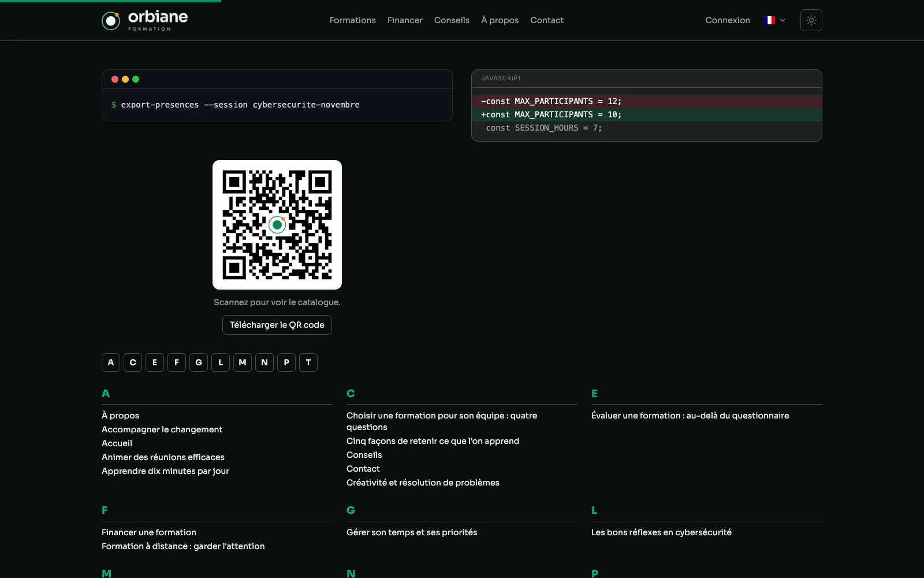Click the Télécharger le QR code button
924x578 pixels.
277,325
